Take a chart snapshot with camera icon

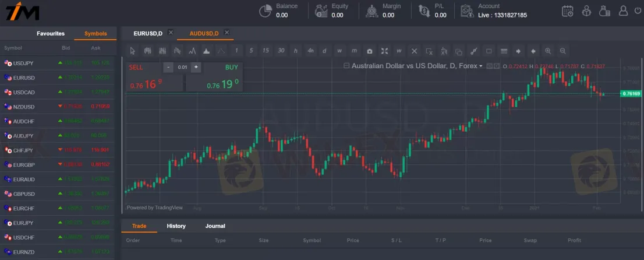tap(370, 51)
